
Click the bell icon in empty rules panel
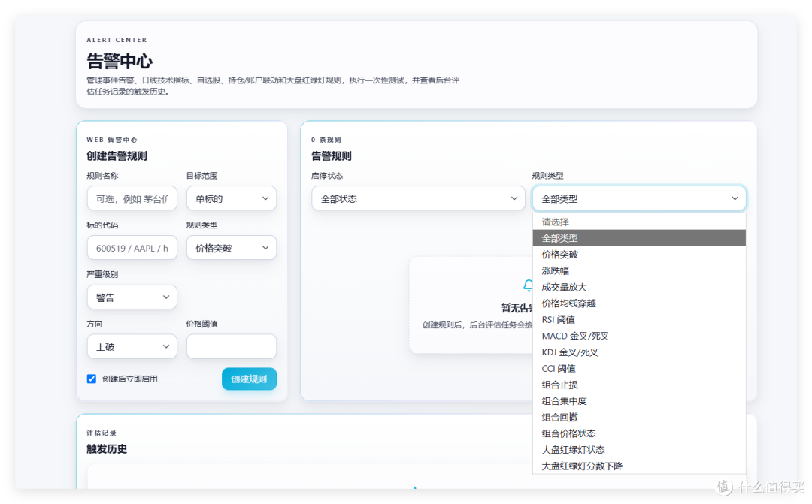click(x=529, y=285)
